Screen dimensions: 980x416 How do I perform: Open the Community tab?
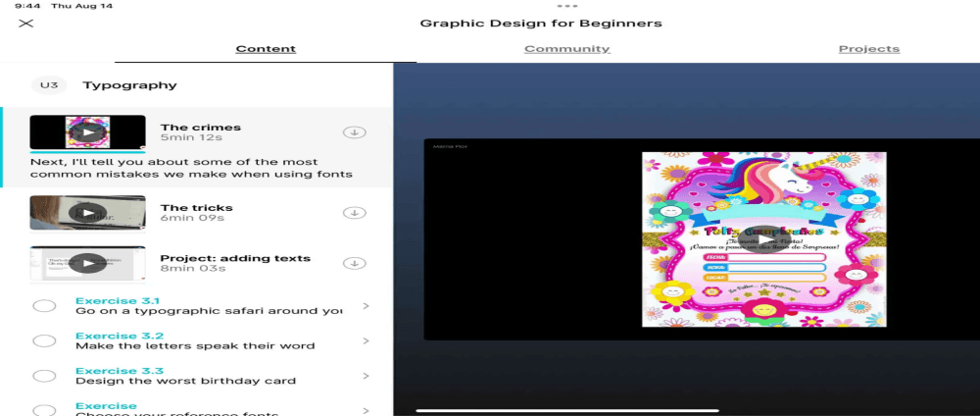point(566,49)
